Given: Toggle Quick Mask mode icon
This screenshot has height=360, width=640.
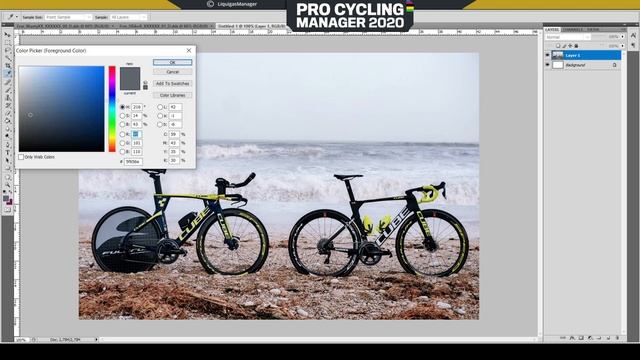Looking at the screenshot, I should pyautogui.click(x=7, y=210).
